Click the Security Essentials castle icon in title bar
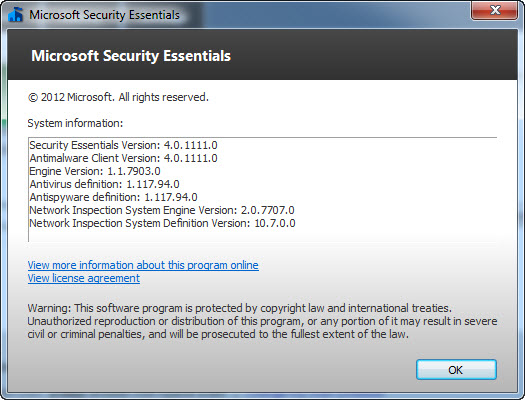 click(15, 14)
